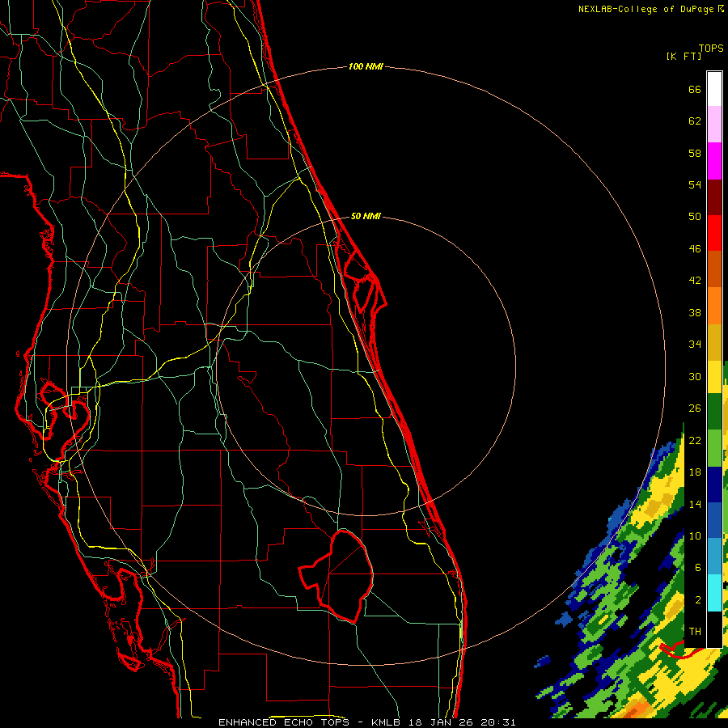Pick the cyan legend swatch
This screenshot has height=728, width=728.
714,592
